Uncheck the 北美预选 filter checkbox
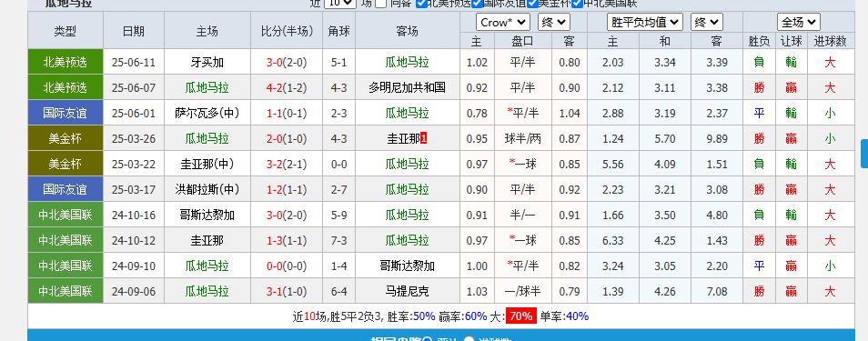This screenshot has width=868, height=341. pos(421,3)
